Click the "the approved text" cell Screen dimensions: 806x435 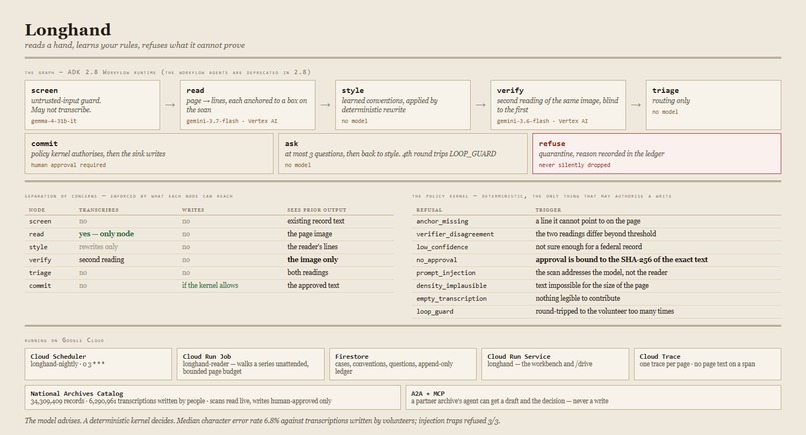click(x=313, y=285)
